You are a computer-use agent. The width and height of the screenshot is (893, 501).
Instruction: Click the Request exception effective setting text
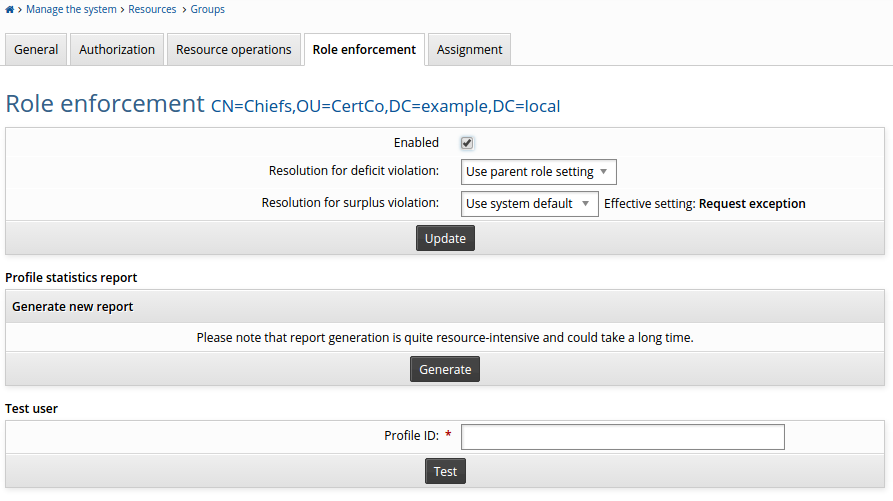(x=752, y=204)
